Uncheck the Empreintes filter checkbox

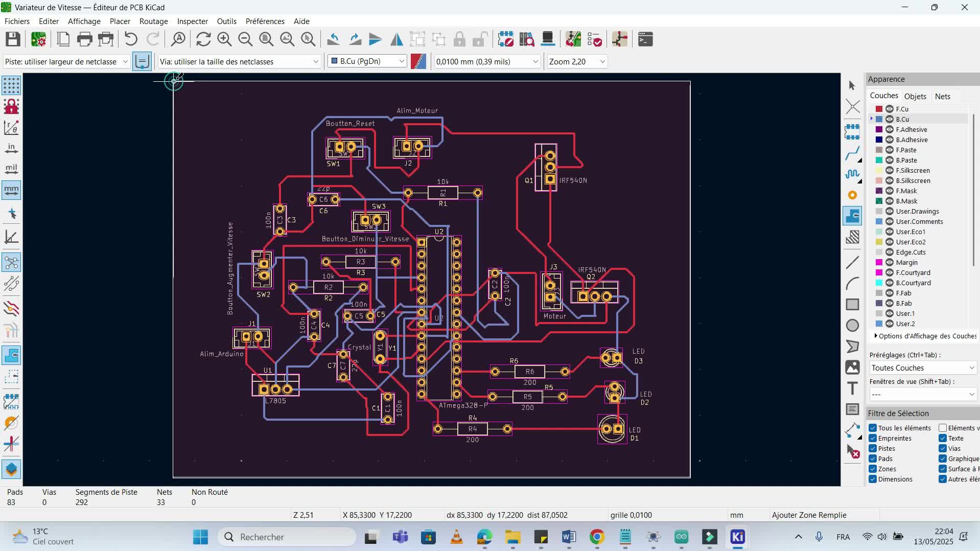coord(873,439)
